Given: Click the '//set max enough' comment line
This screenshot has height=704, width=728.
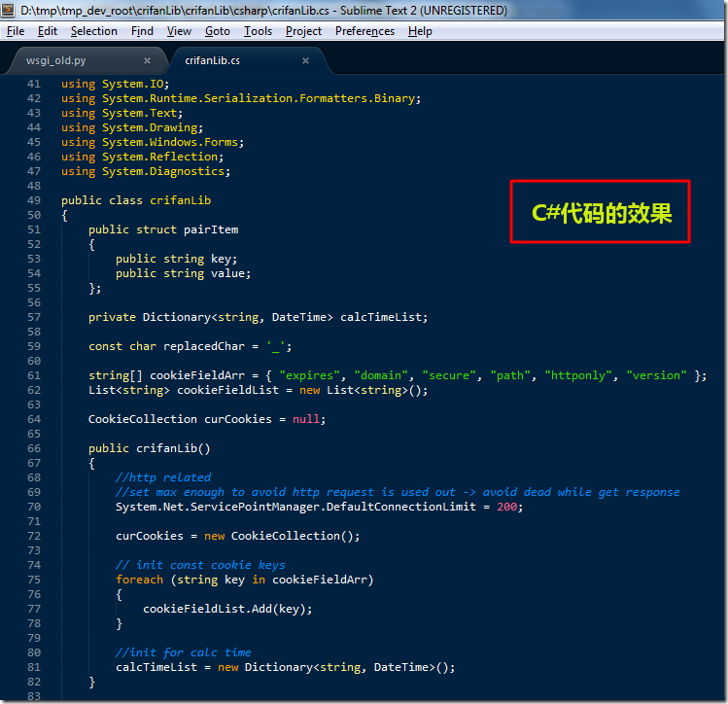Looking at the screenshot, I should (398, 492).
